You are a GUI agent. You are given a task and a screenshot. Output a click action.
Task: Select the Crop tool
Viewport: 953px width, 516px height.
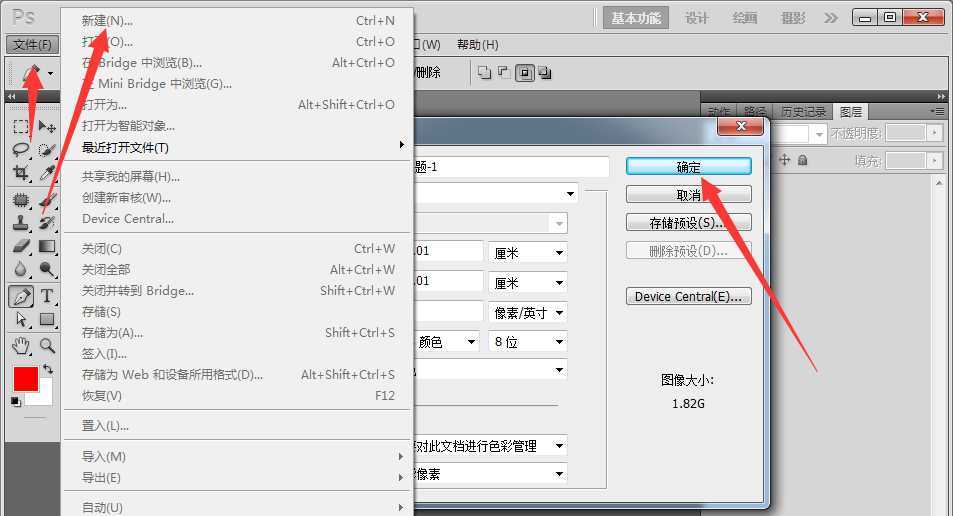(x=21, y=173)
